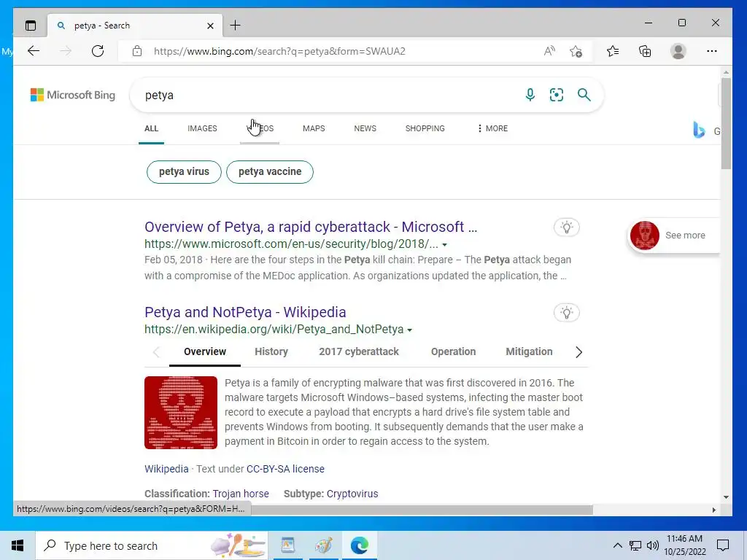The height and width of the screenshot is (560, 747).
Task: Open Bing chat icon
Action: pyautogui.click(x=699, y=130)
